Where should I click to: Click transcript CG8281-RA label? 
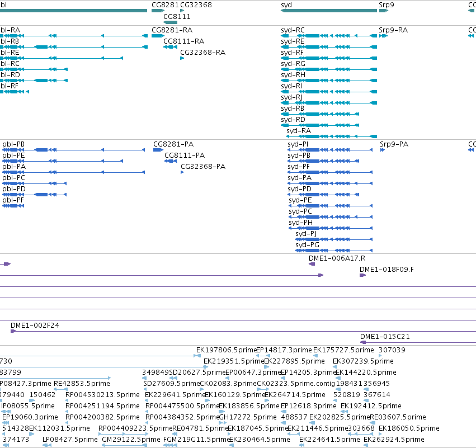tap(172, 30)
